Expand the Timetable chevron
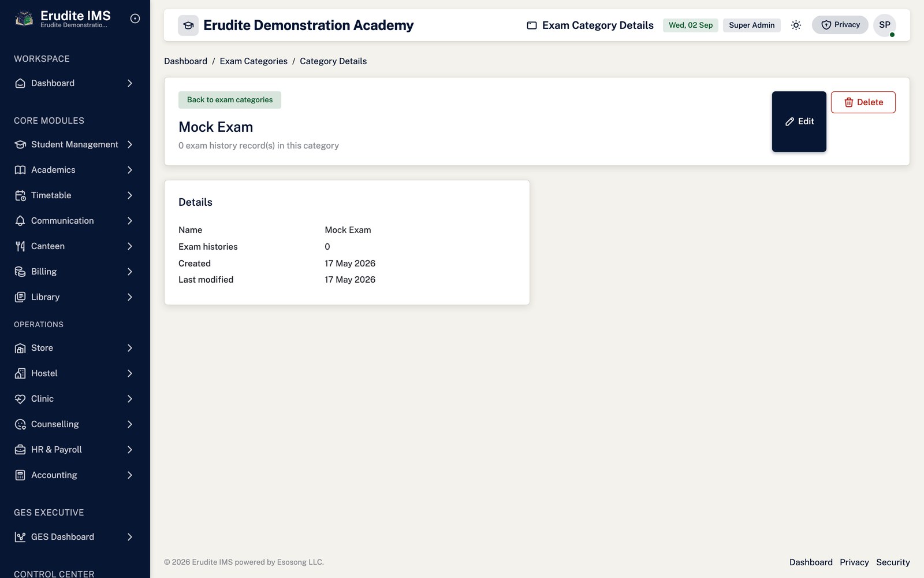The image size is (924, 578). pos(130,195)
